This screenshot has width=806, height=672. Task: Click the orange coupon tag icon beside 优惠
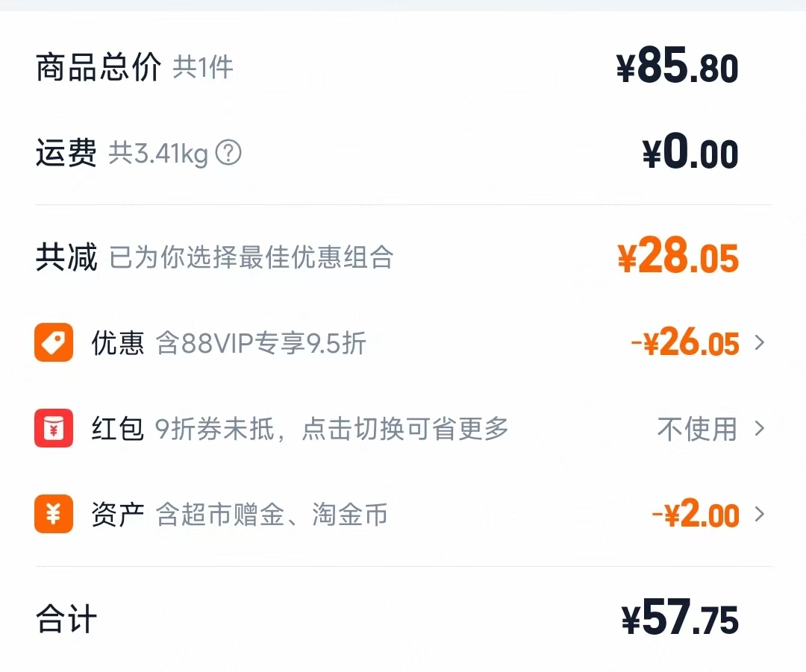pos(53,343)
